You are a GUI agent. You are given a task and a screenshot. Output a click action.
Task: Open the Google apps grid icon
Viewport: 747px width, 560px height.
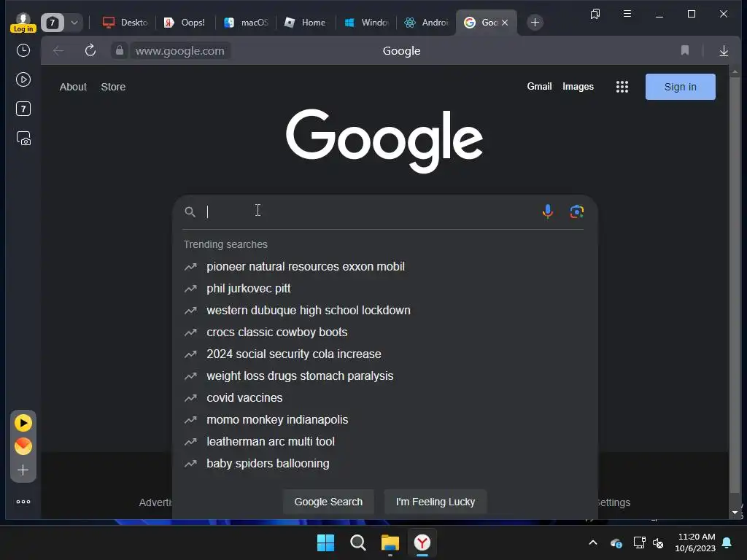click(x=622, y=87)
